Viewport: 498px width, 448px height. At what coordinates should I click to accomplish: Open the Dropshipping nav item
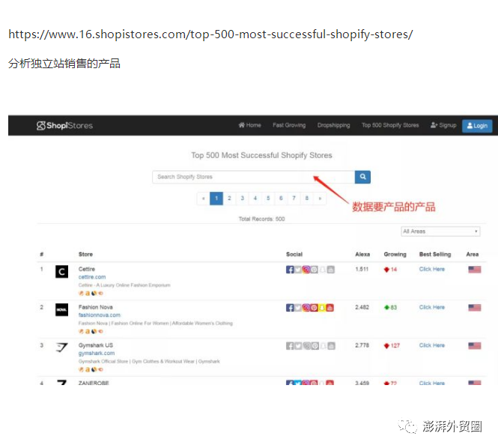pos(333,125)
